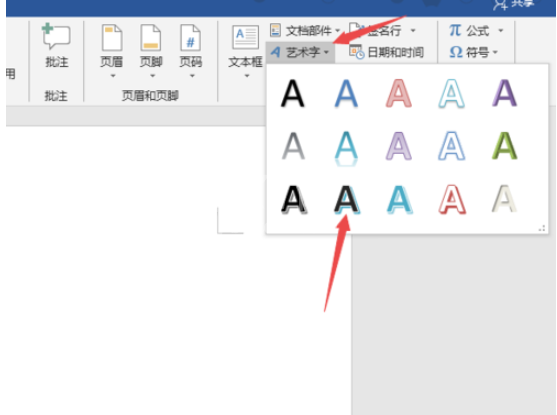
Task: Select the blue outline WordArt style in second row
Action: 451,146
